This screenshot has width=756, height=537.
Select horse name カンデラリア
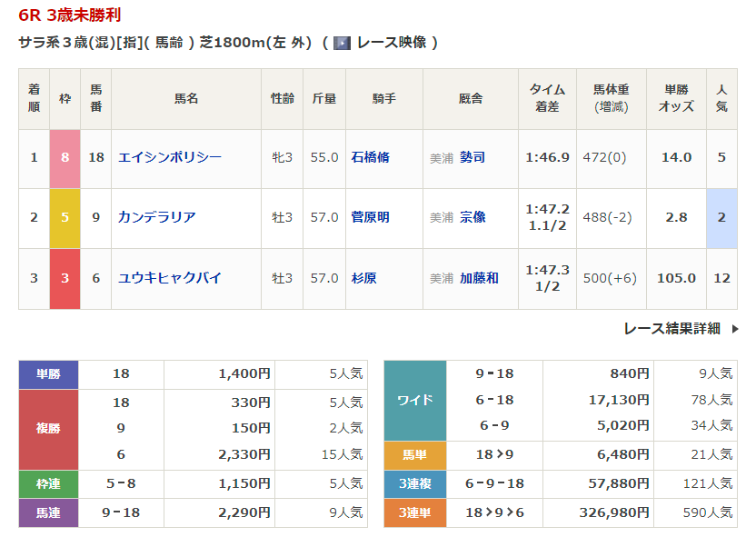[x=156, y=217]
